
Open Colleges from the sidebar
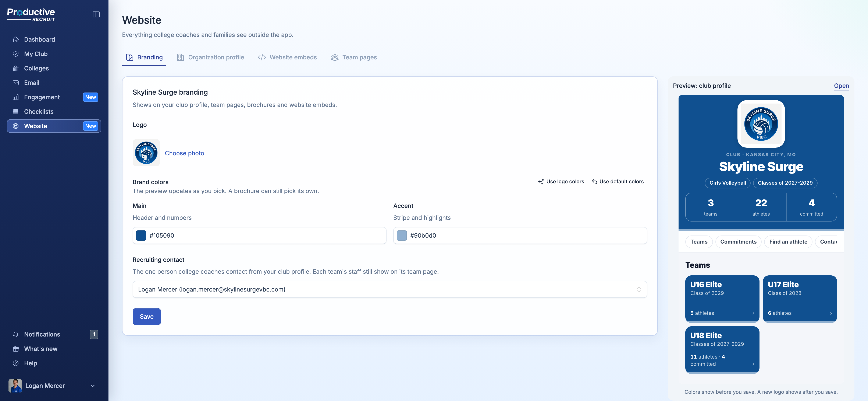[x=54, y=69]
